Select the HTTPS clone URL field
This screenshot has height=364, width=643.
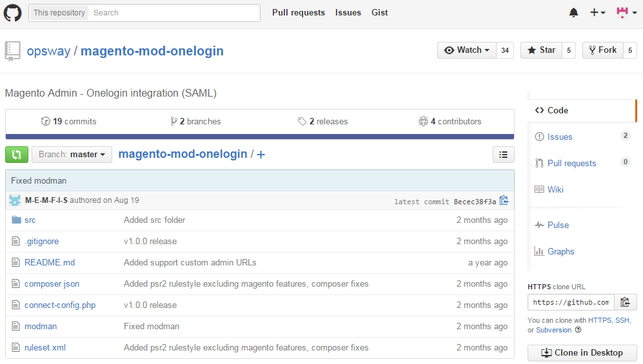(x=571, y=302)
